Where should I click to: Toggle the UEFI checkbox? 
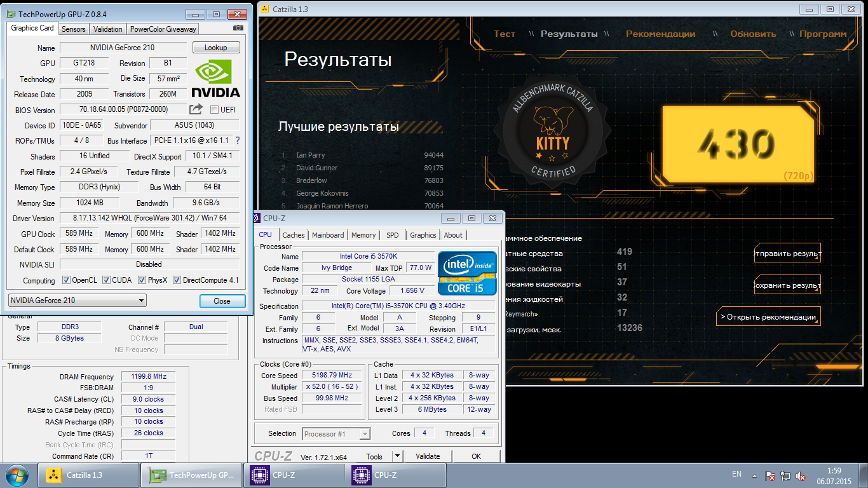point(215,110)
